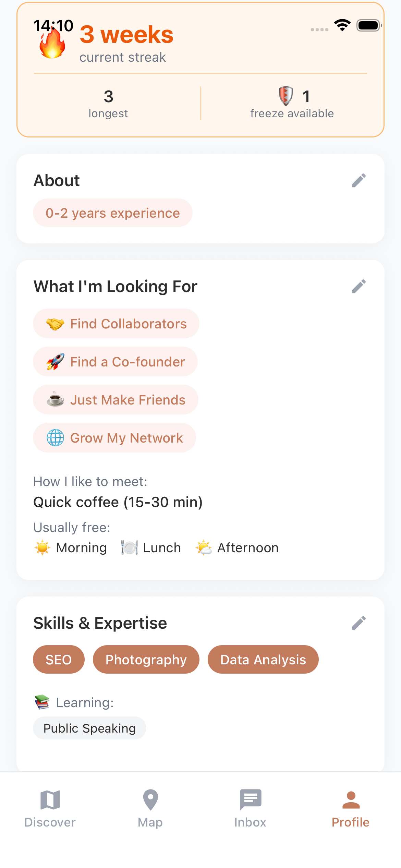Tap the freeze shield icon
Viewport: 401px width, 868px height.
click(x=285, y=96)
